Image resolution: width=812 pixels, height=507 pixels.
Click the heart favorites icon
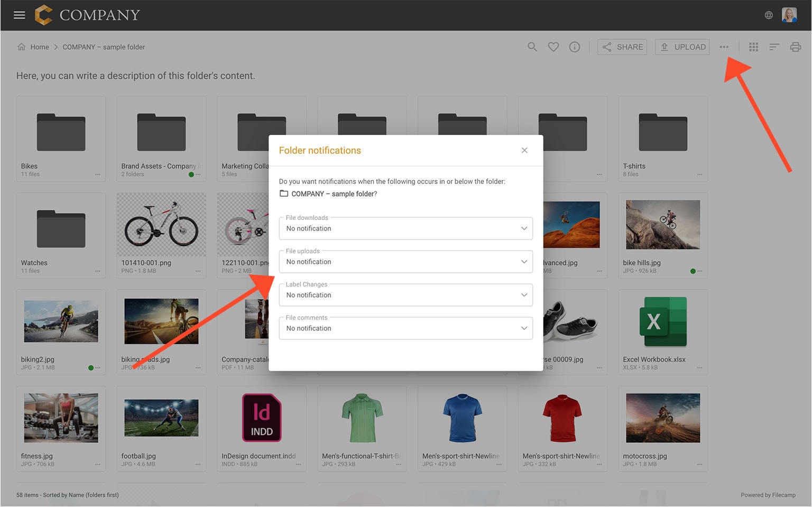tap(553, 47)
